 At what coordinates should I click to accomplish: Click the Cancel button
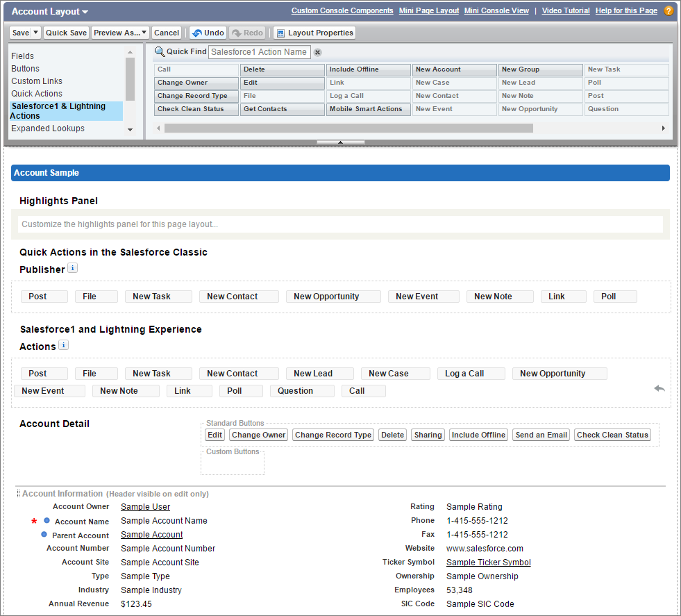coord(167,33)
